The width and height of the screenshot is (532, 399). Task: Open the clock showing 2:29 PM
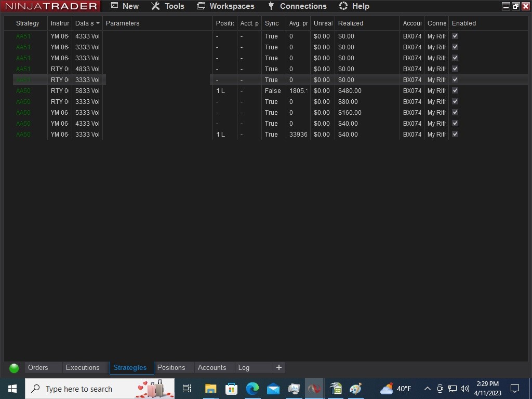click(x=487, y=389)
